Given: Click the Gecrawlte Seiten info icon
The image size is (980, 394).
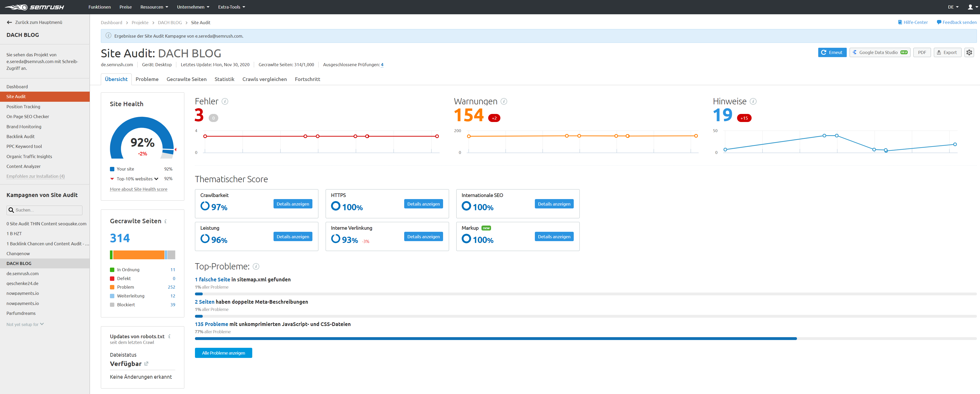Looking at the screenshot, I should 165,221.
